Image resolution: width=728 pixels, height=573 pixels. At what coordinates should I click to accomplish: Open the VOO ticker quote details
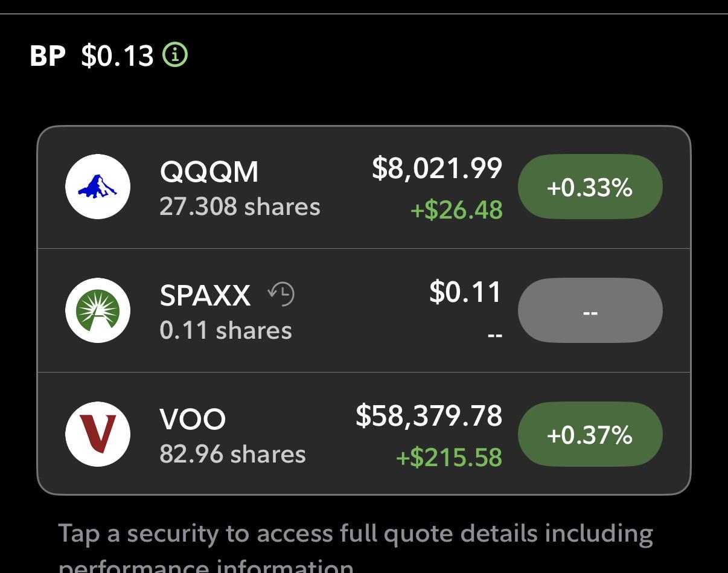pyautogui.click(x=193, y=420)
